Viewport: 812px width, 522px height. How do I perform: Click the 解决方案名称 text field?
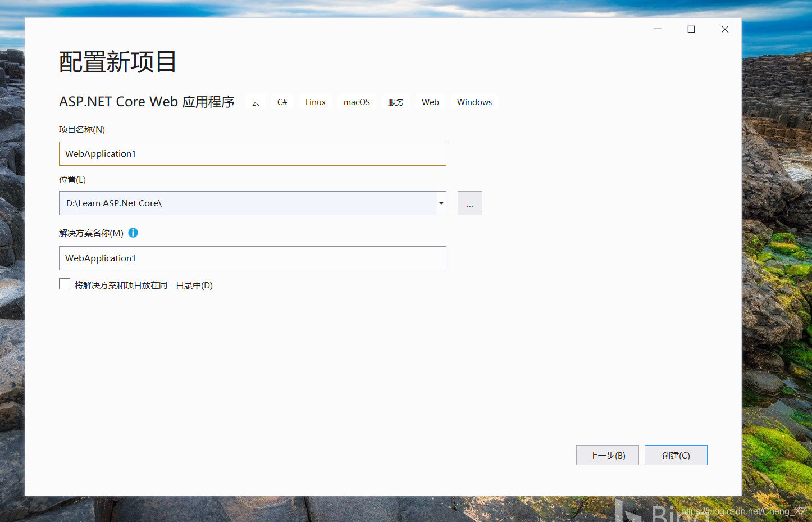(x=252, y=258)
